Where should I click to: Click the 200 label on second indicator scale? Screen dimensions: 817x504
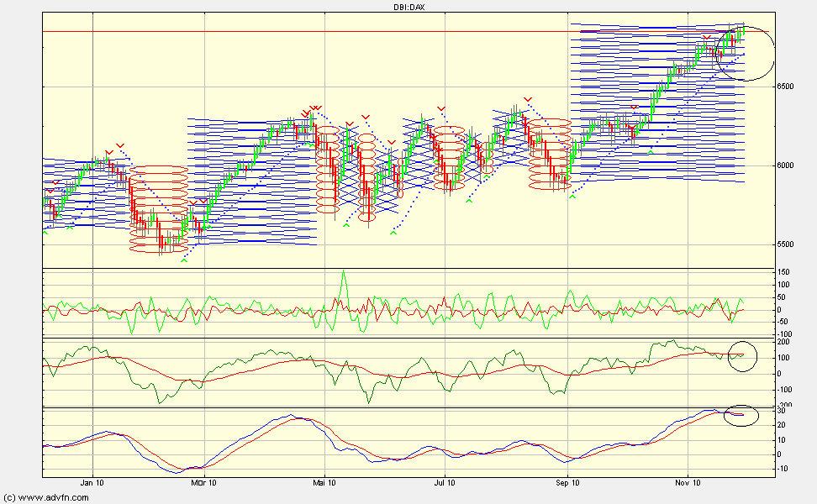(784, 342)
